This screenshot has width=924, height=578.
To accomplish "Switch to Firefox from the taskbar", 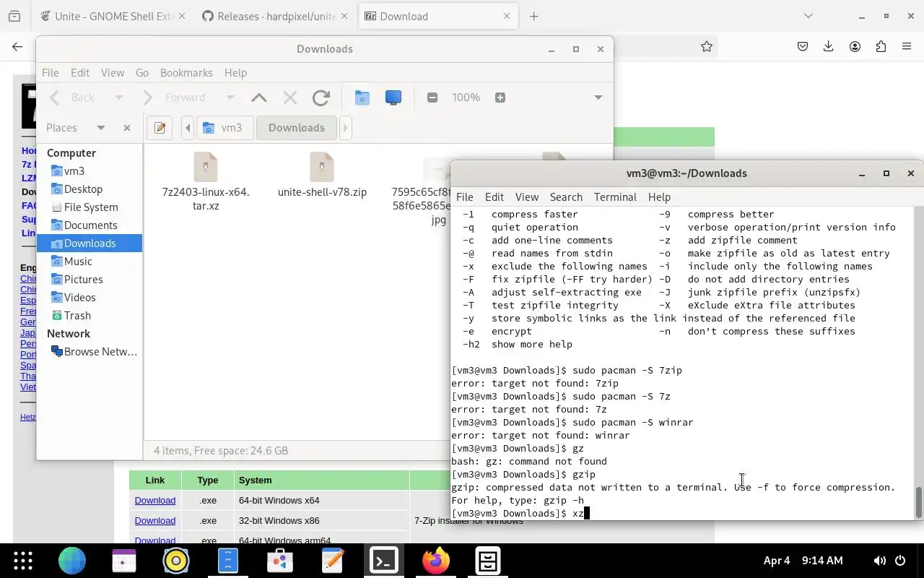I will tap(436, 561).
